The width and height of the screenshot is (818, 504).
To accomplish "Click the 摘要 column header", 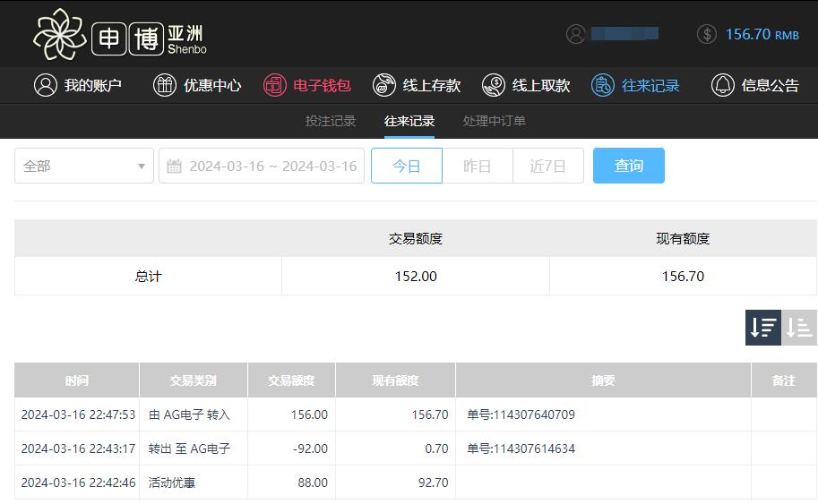I will 603,380.
